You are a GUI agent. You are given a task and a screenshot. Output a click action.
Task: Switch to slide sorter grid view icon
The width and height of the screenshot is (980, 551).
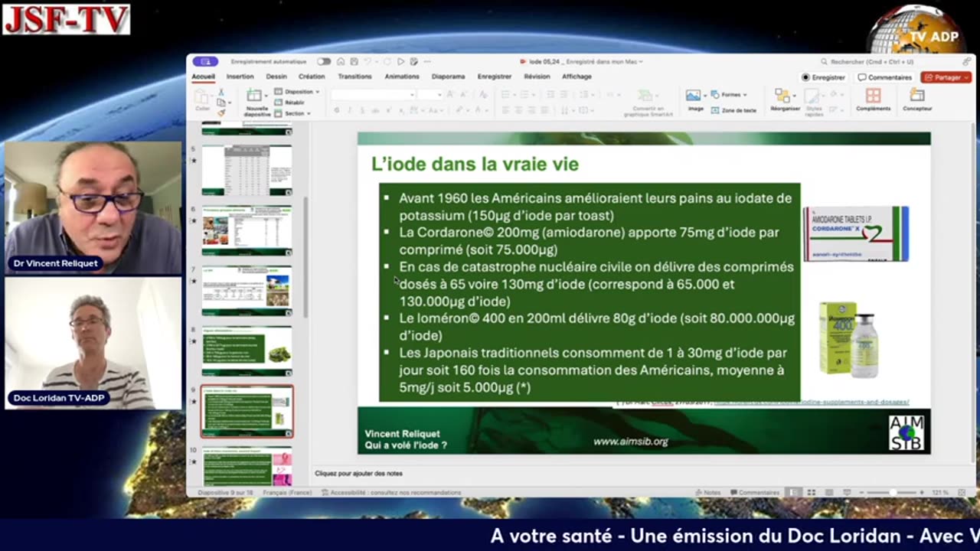coord(811,493)
